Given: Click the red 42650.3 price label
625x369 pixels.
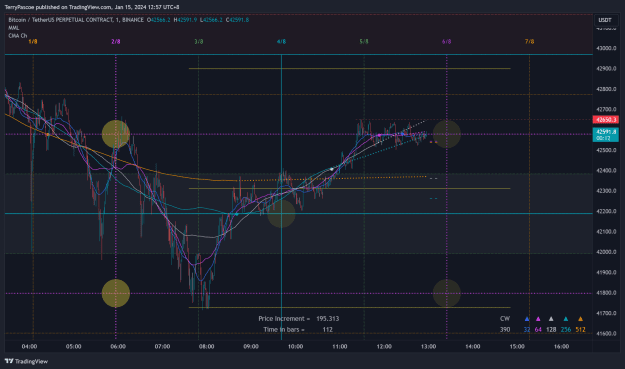Looking at the screenshot, I should tap(606, 120).
